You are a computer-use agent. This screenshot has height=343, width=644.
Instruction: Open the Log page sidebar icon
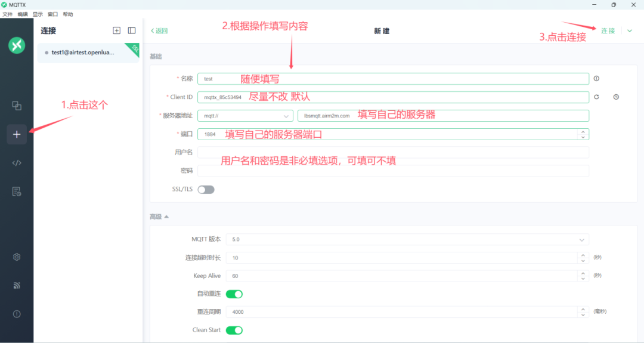point(17,191)
